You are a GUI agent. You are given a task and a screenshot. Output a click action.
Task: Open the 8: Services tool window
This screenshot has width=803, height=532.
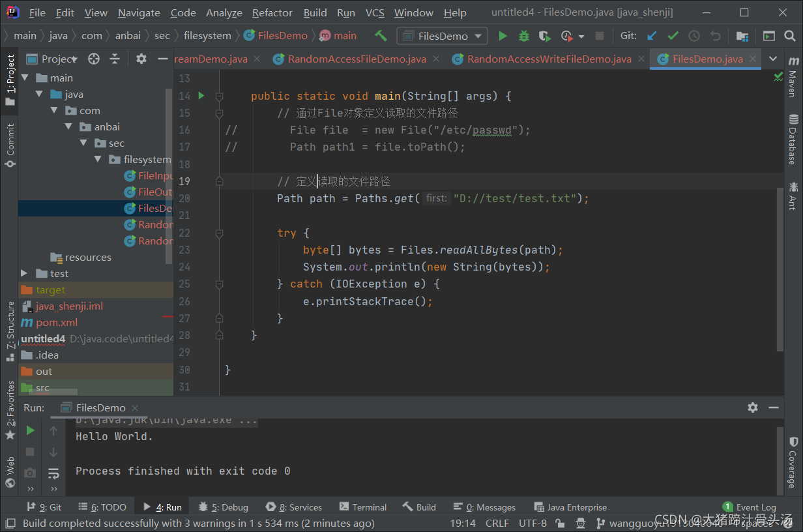click(294, 507)
